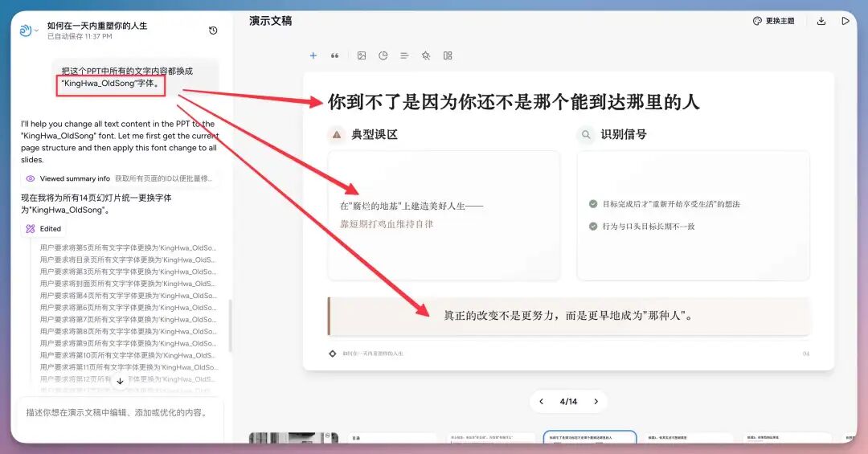
Task: Click the 更换主题 change theme button
Action: coord(773,21)
